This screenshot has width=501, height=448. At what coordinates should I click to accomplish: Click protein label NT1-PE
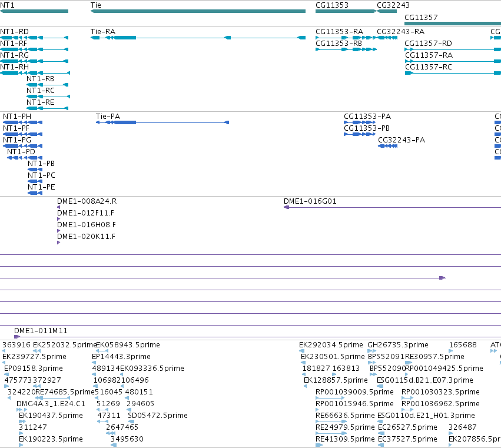point(41,188)
